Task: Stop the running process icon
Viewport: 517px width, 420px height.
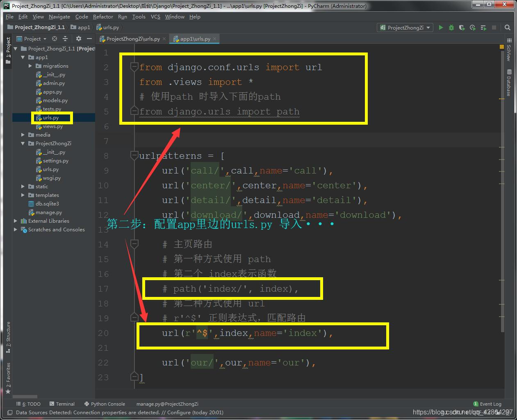Action: 494,27
